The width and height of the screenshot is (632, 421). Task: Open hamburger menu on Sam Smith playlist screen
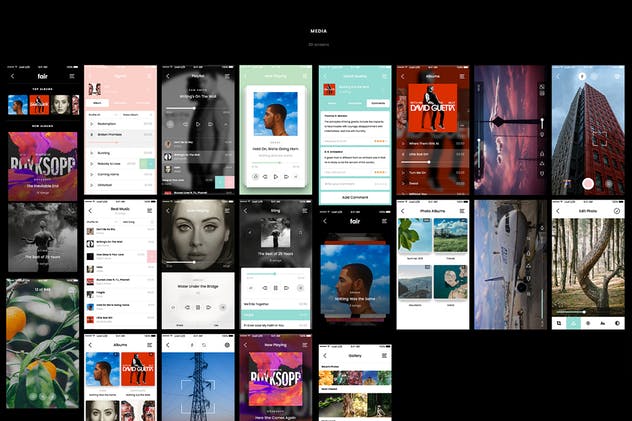(227, 76)
